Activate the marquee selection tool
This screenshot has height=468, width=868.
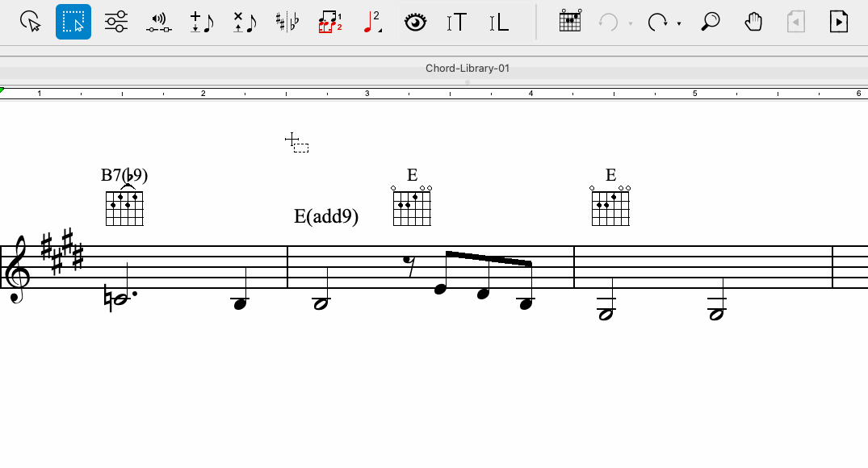click(x=73, y=22)
